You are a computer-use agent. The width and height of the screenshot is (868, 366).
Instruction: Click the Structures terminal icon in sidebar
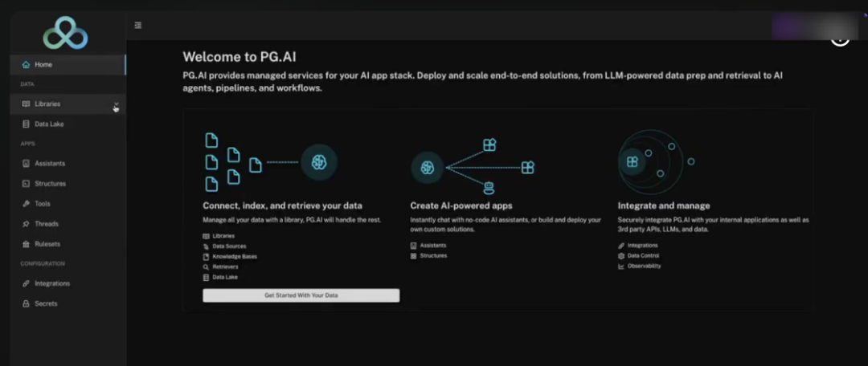pyautogui.click(x=26, y=184)
